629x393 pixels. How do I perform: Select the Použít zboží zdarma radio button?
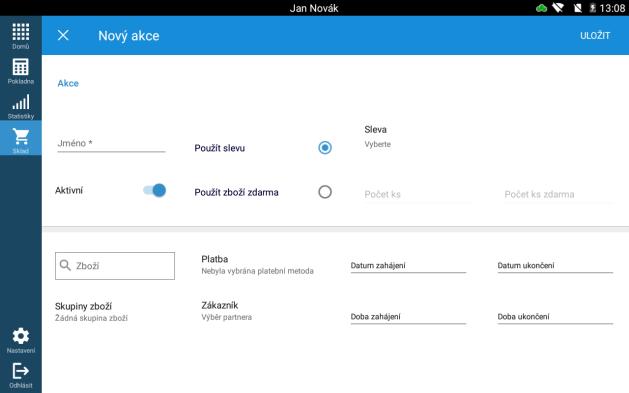pyautogui.click(x=325, y=192)
